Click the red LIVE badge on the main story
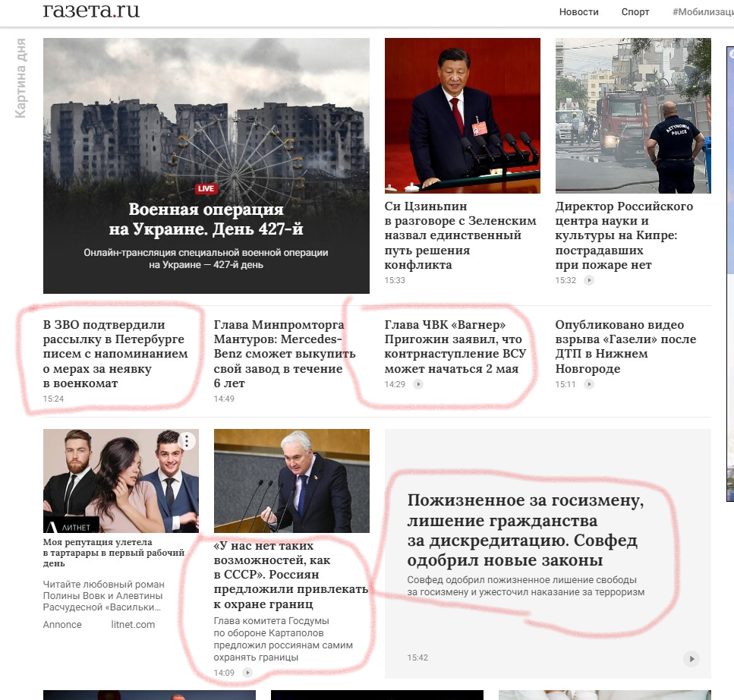The height and width of the screenshot is (700, 734). [x=206, y=189]
